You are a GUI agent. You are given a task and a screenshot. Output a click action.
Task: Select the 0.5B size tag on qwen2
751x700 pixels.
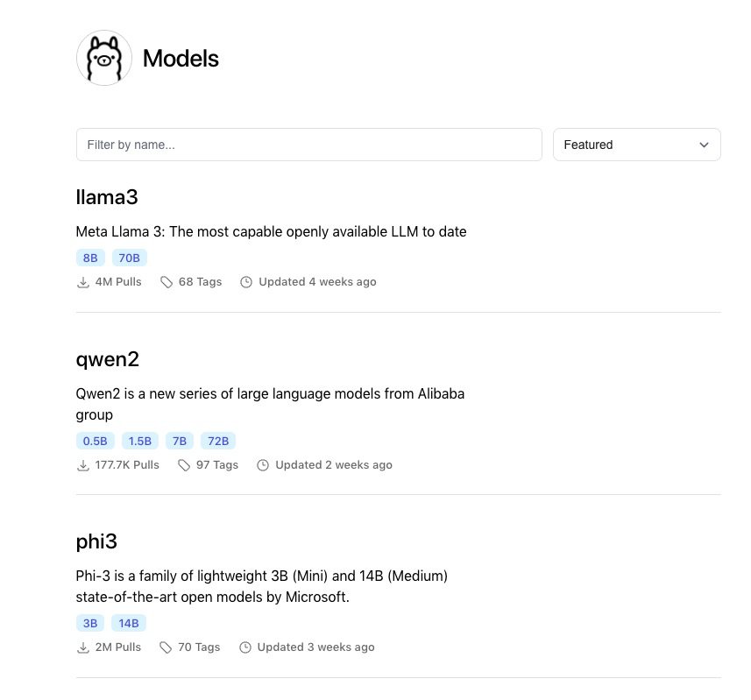tap(95, 441)
